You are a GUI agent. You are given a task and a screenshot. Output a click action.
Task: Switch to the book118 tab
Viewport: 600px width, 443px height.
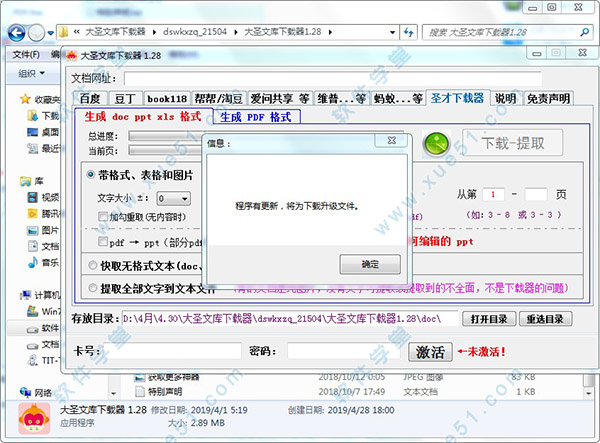click(x=167, y=99)
